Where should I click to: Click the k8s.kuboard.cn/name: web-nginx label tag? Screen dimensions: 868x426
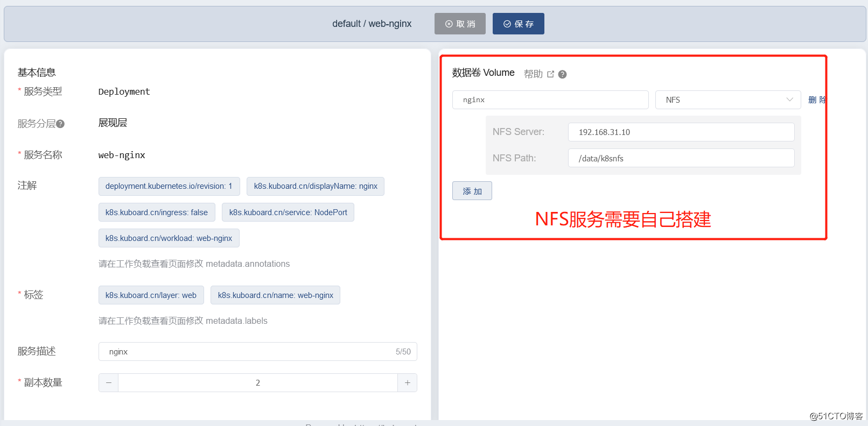click(275, 295)
